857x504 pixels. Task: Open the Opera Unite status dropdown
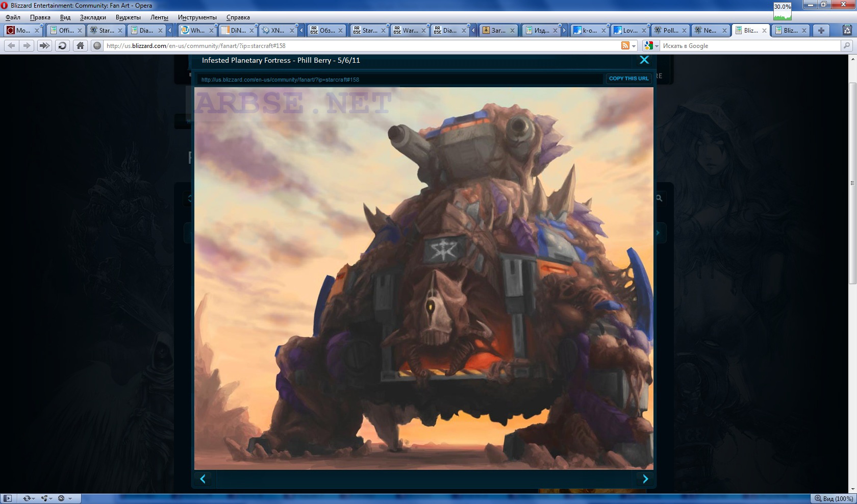[x=47, y=498]
